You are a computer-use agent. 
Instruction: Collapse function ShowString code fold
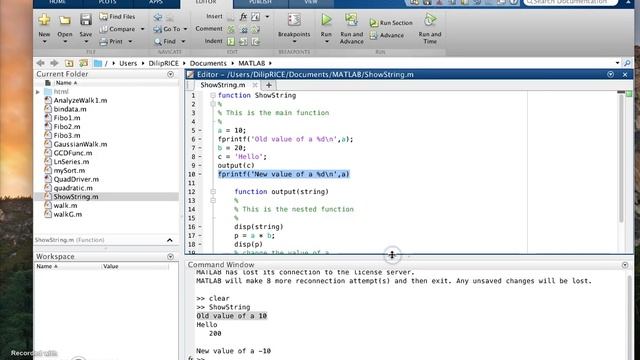213,96
